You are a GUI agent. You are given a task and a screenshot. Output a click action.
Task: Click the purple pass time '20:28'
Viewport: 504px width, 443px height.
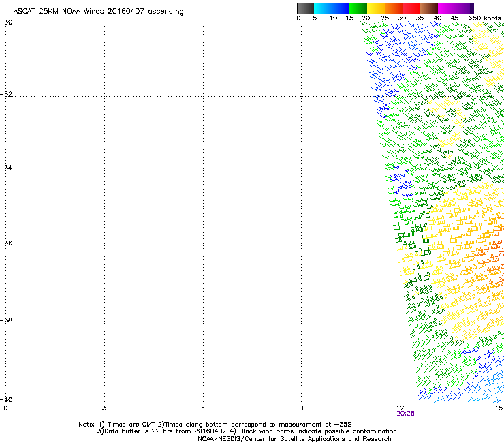pyautogui.click(x=405, y=414)
